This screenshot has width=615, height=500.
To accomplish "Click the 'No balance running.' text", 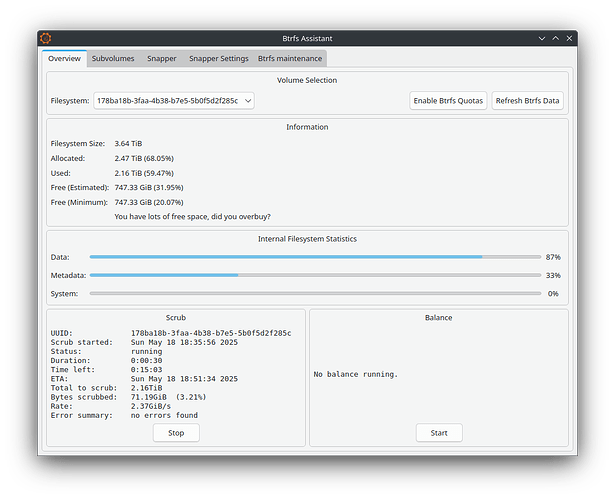I will pos(355,375).
